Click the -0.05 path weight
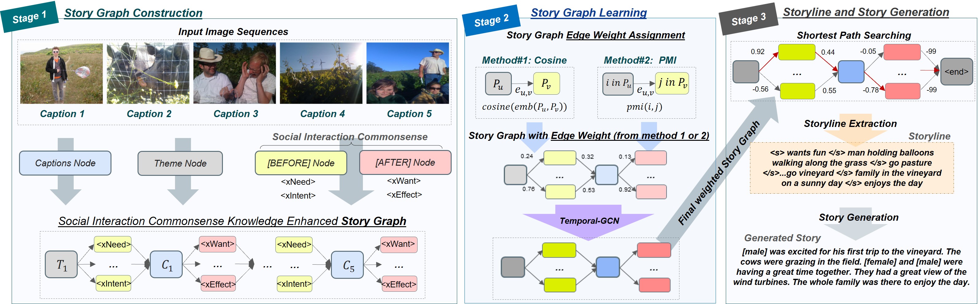This screenshot has width=980, height=304. click(868, 51)
